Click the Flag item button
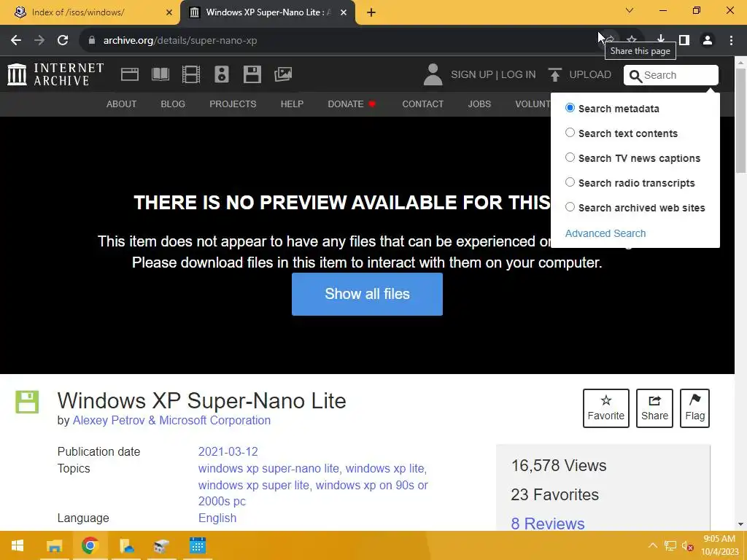The width and height of the screenshot is (747, 560). (694, 408)
